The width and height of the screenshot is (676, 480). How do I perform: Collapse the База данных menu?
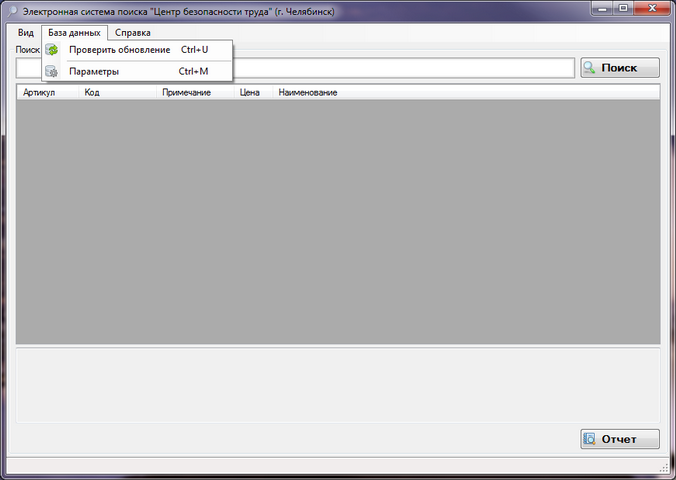(74, 33)
